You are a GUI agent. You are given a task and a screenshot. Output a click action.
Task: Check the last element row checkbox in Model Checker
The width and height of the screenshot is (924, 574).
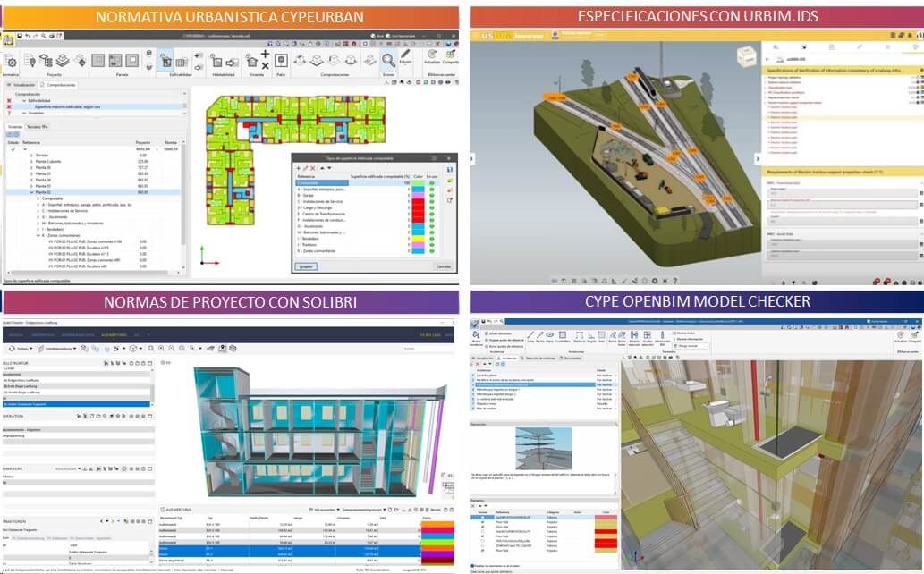tap(483, 551)
